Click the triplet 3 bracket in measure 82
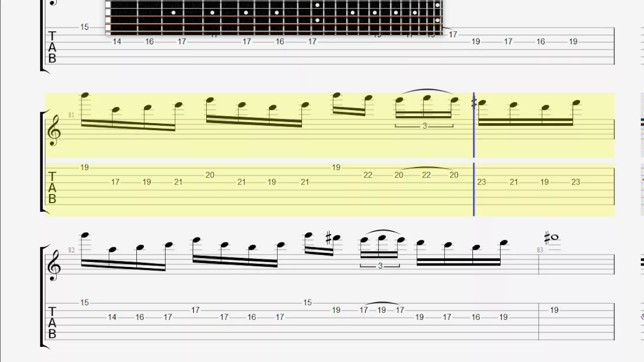The width and height of the screenshot is (644, 362). [380, 265]
